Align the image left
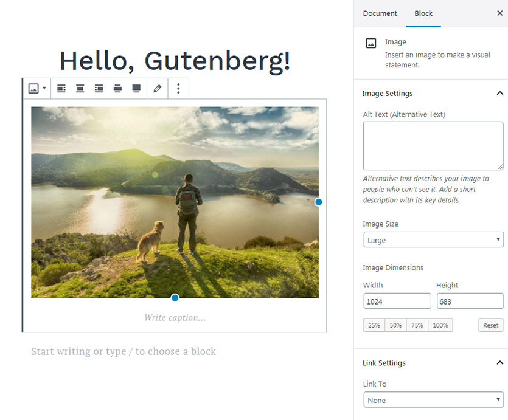Screen dimensions: 508x420 point(61,88)
